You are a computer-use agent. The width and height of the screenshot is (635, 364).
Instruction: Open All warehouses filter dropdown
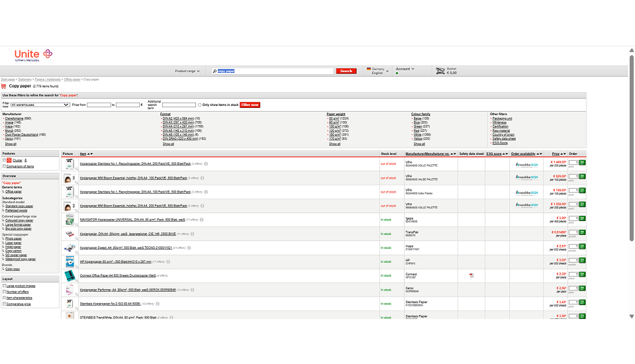(x=40, y=105)
